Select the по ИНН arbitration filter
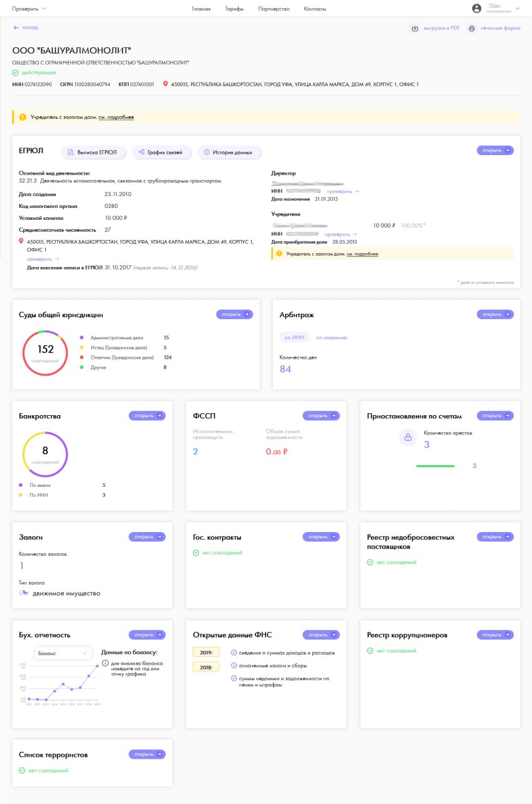 tap(294, 337)
